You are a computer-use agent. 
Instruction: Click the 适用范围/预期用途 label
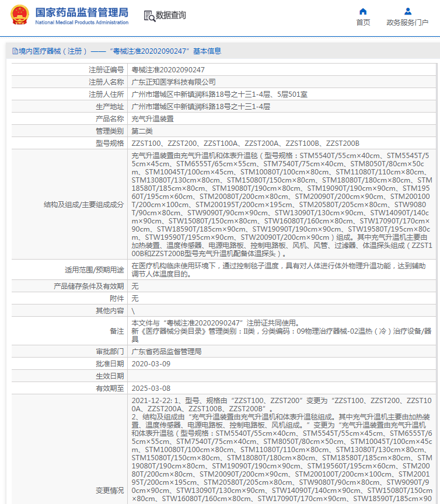click(x=94, y=269)
